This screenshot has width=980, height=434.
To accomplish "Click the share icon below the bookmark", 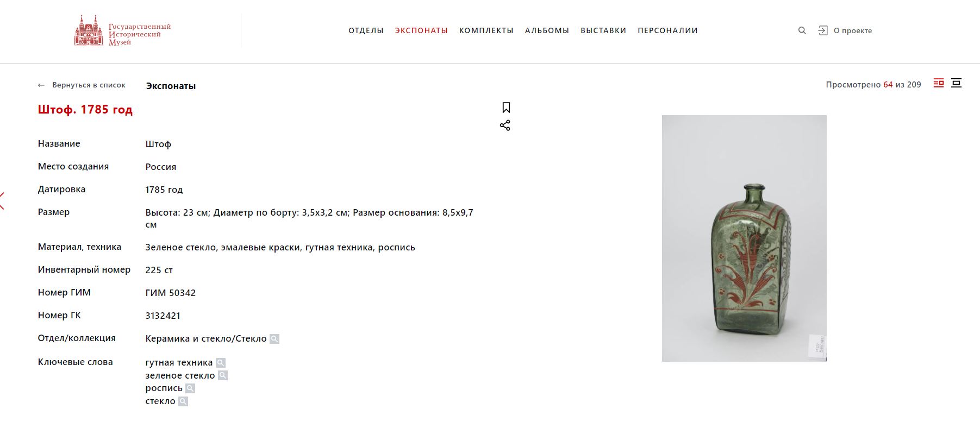I will (x=505, y=125).
